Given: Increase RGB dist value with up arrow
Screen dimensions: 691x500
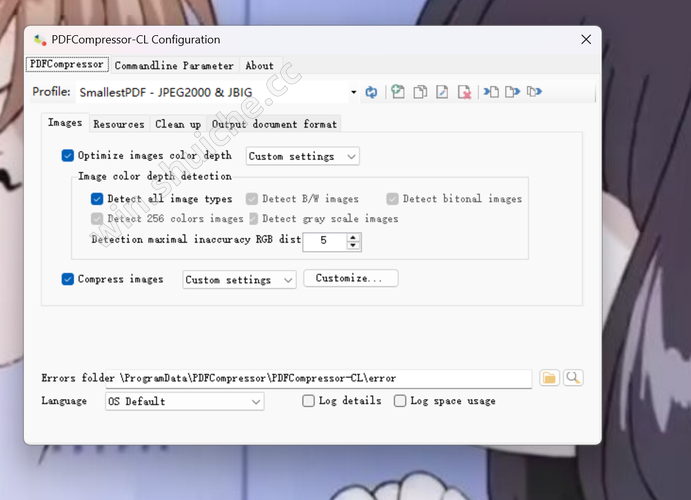Looking at the screenshot, I should pyautogui.click(x=354, y=237).
